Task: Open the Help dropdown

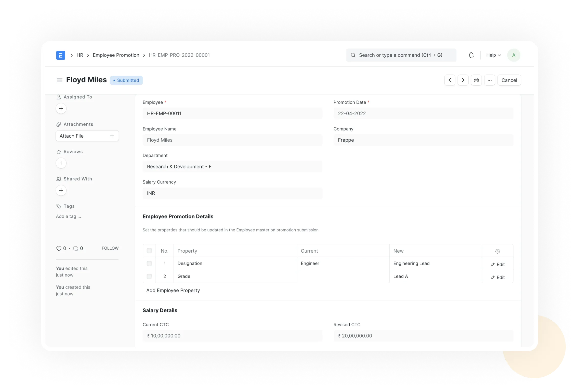Action: (493, 55)
